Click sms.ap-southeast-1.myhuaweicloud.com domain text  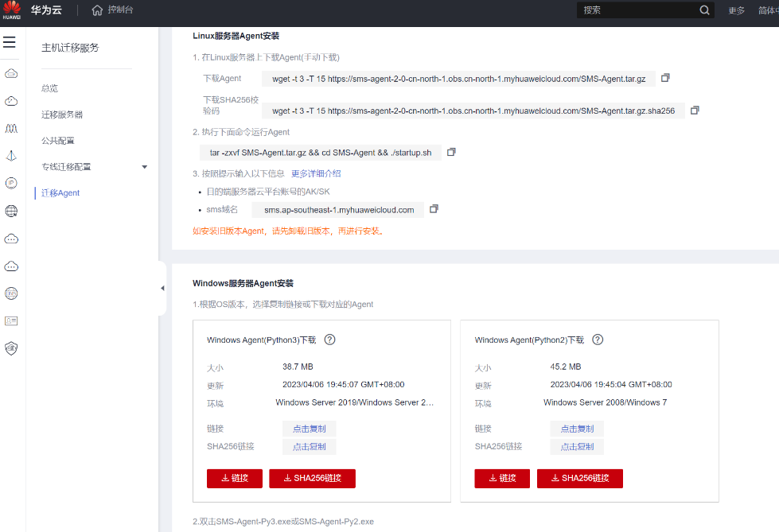click(339, 210)
